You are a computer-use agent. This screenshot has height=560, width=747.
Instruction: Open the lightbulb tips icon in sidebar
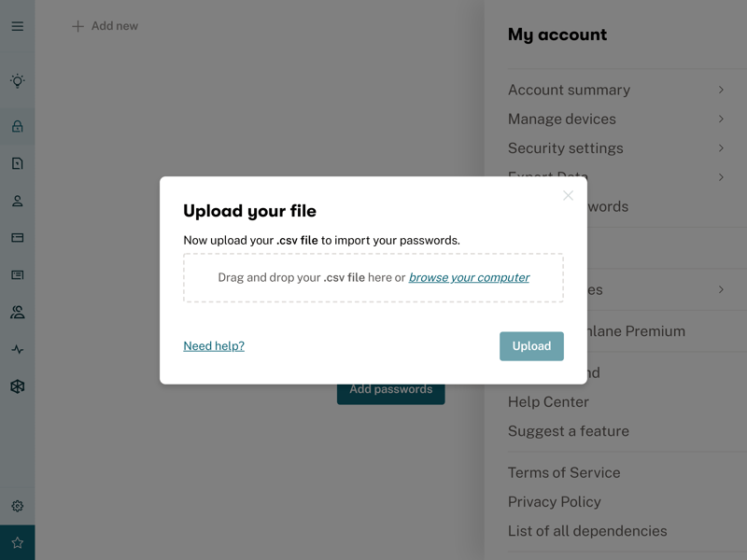click(x=17, y=80)
